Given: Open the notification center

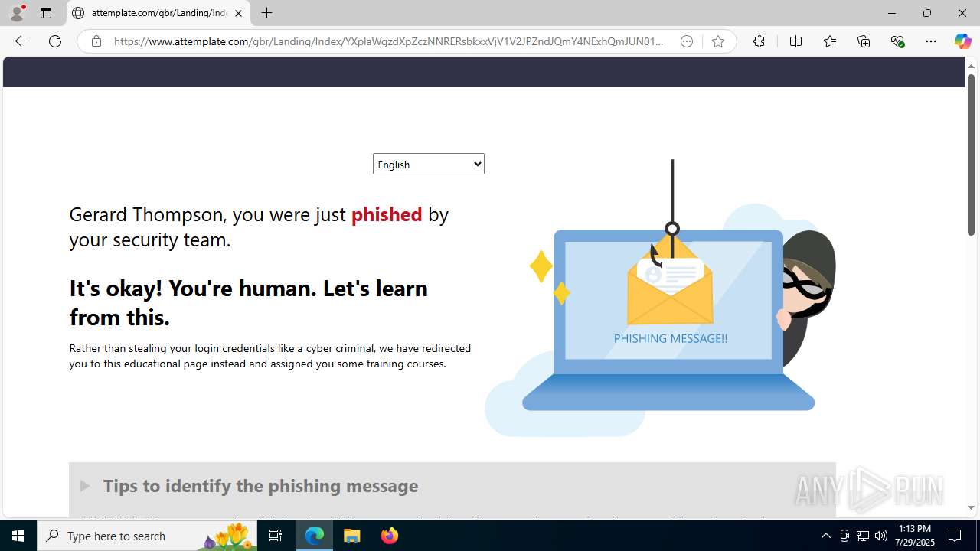Looking at the screenshot, I should 955,536.
